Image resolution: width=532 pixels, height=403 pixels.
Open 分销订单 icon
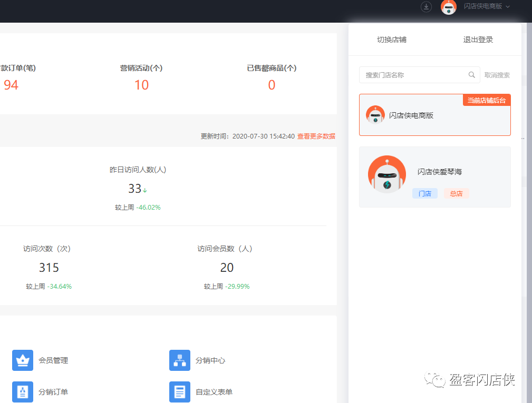click(x=23, y=392)
